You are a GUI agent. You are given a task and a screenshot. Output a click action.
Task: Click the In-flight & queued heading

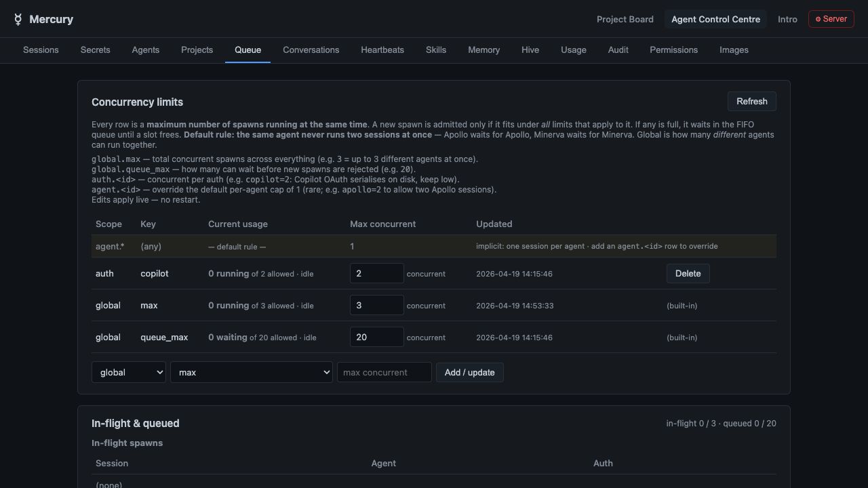pos(136,424)
